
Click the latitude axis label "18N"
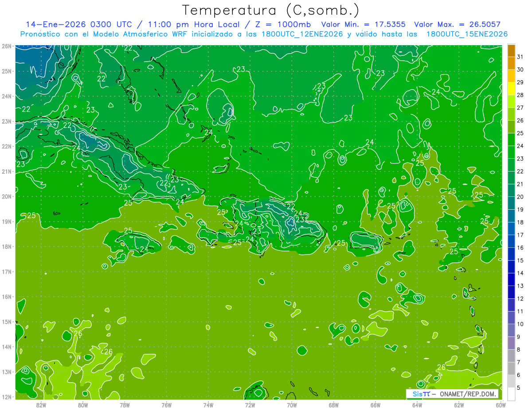(6, 247)
